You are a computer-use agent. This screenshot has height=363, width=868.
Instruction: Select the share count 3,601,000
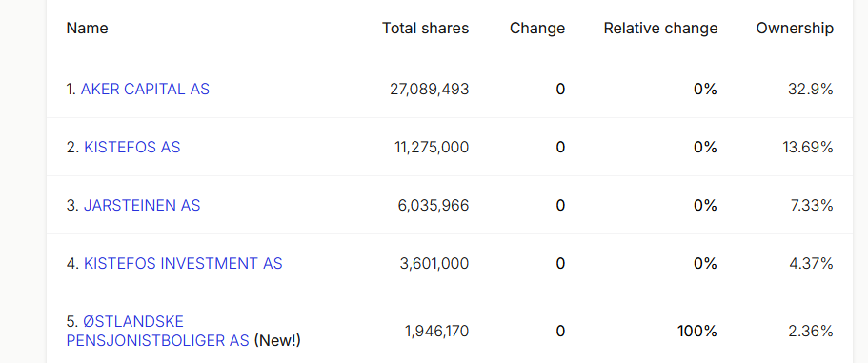point(434,263)
